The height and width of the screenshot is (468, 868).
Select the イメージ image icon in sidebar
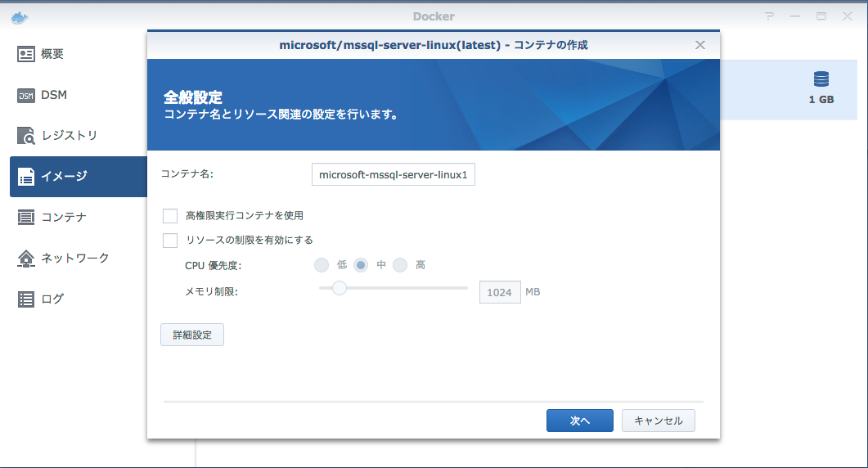tap(26, 177)
